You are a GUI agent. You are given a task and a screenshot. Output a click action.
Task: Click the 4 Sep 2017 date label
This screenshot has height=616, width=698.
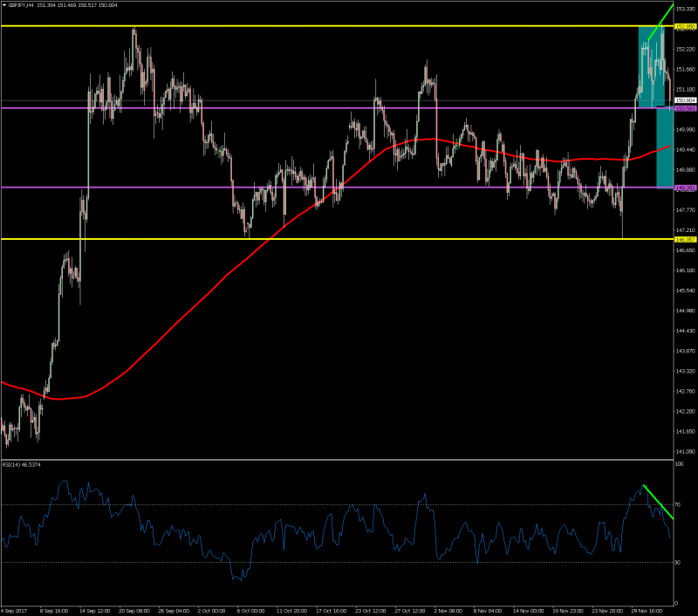tap(16, 611)
